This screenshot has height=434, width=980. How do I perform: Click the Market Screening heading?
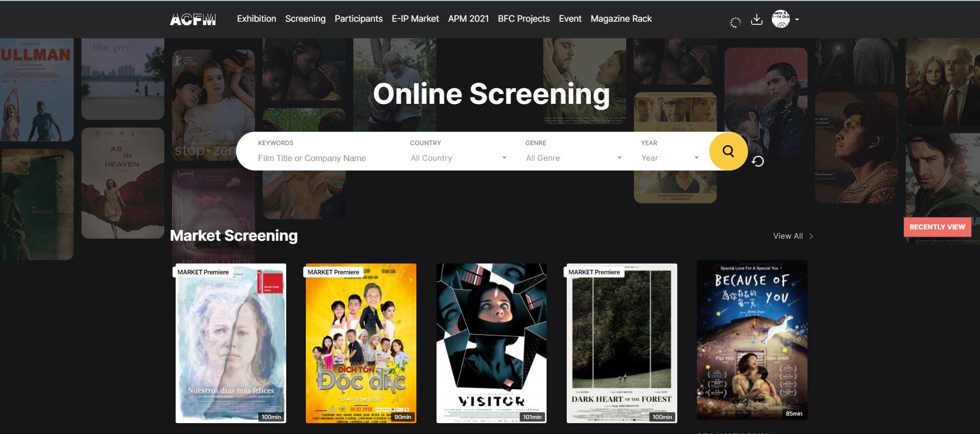click(x=234, y=236)
